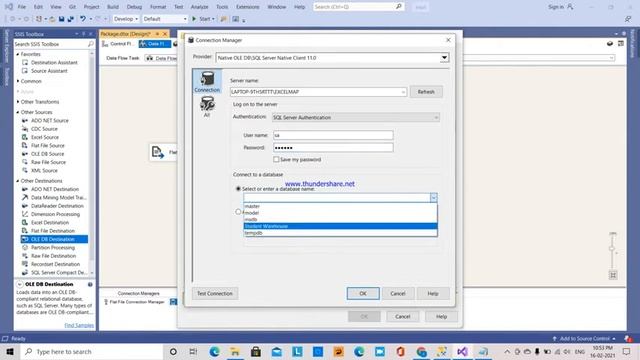
Task: Click the User name input field
Action: [333, 135]
